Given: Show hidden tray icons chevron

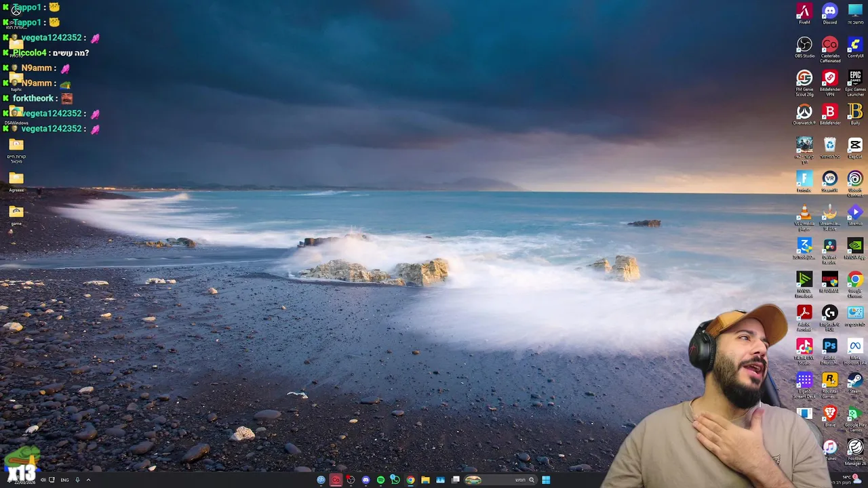Looking at the screenshot, I should [88, 480].
